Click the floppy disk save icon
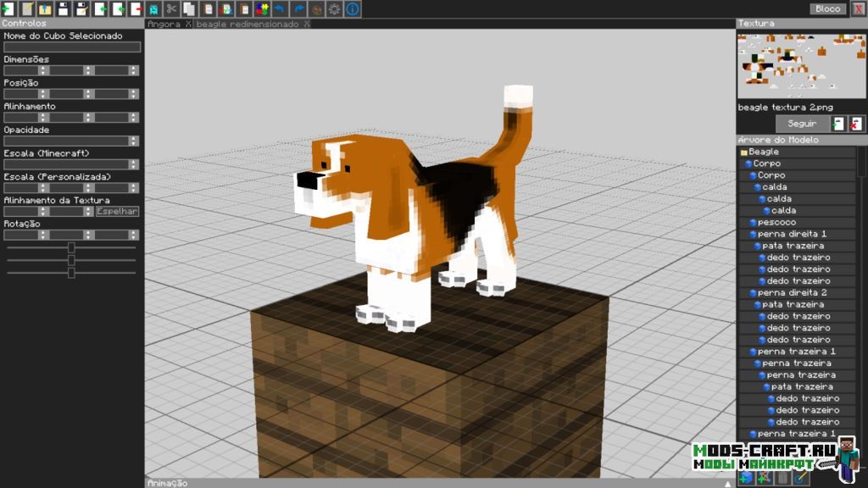 (x=63, y=8)
